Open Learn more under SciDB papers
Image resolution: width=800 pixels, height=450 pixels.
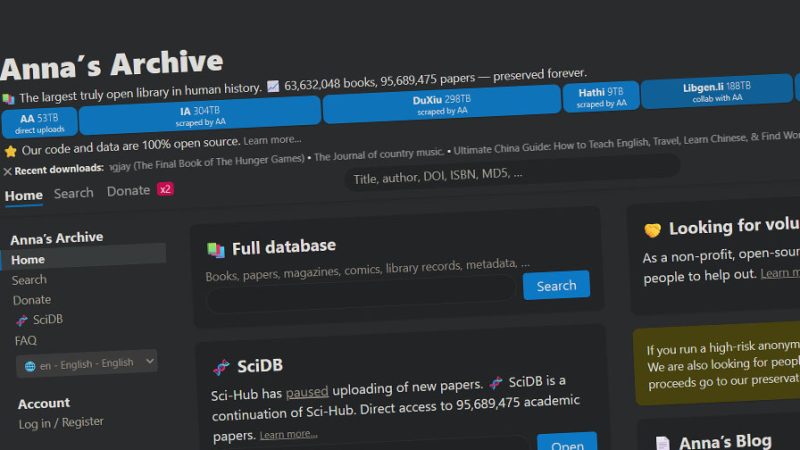coord(288,435)
